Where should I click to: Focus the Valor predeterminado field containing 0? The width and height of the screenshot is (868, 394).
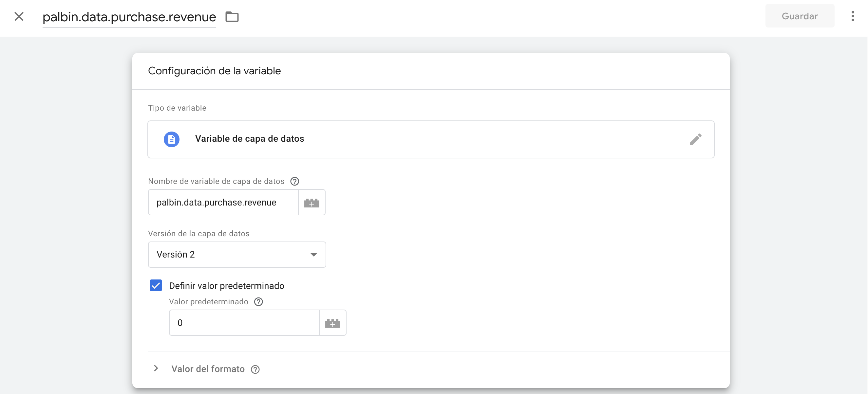[x=244, y=323]
